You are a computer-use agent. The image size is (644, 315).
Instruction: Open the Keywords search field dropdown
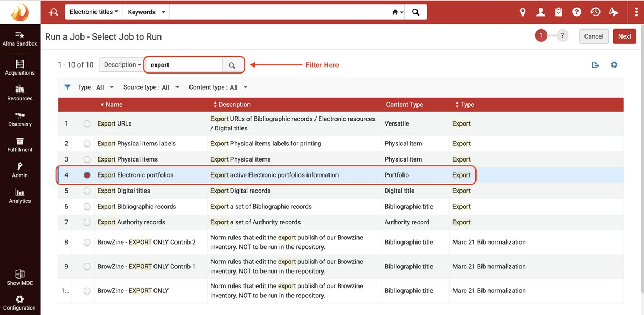(147, 12)
